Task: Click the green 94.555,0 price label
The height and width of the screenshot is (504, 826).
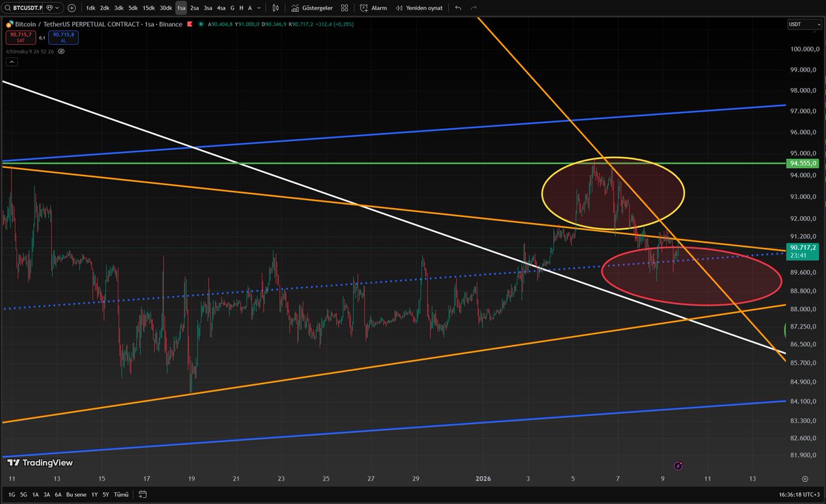Action: pyautogui.click(x=803, y=163)
